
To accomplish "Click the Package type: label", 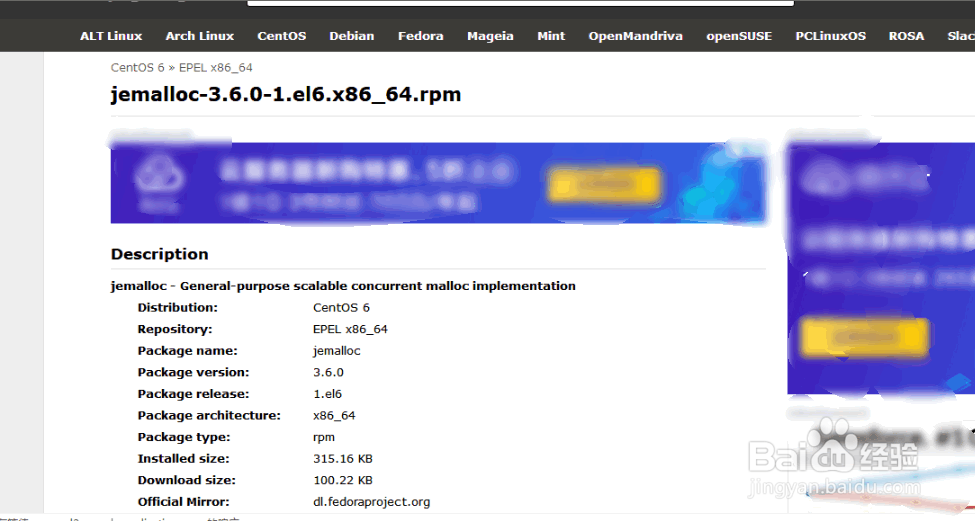I will [184, 437].
